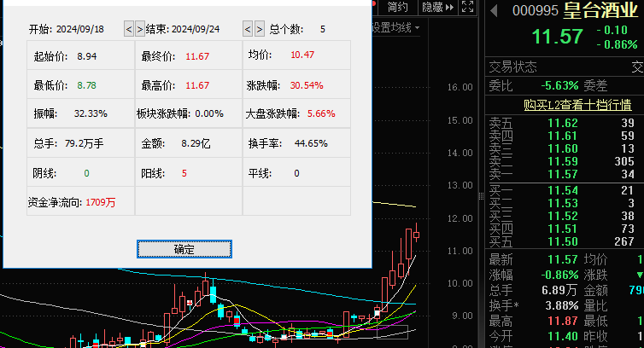Click the 卖五 ask price 11.62

coord(562,124)
